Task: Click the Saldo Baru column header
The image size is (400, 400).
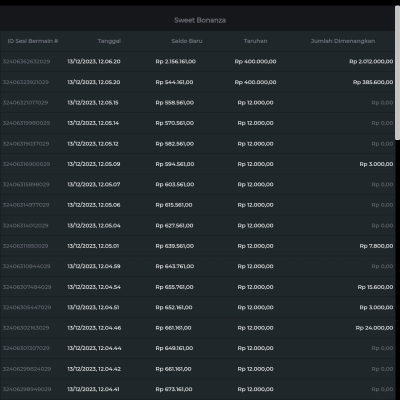Action: [187, 41]
